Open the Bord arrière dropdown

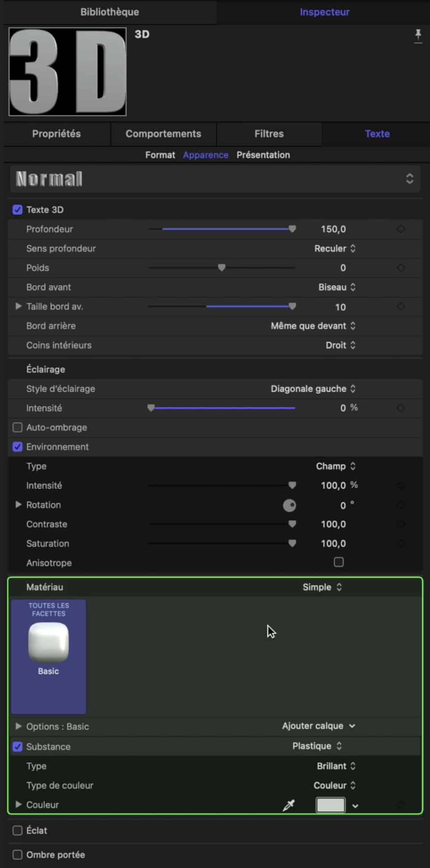point(313,326)
